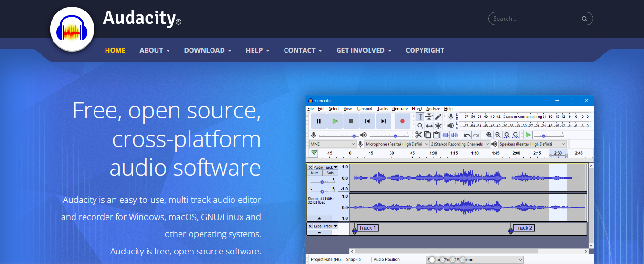
Task: Open the Recording Channels dropdown
Action: click(460, 144)
